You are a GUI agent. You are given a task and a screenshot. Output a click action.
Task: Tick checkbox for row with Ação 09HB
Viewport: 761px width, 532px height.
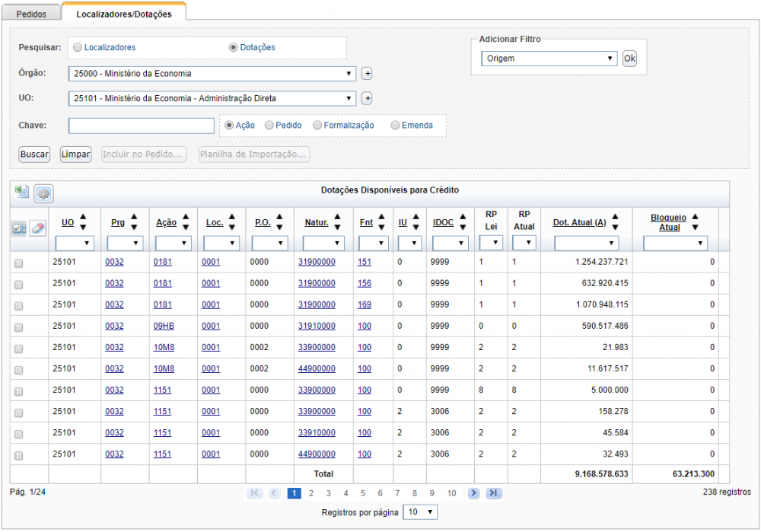[x=18, y=327]
